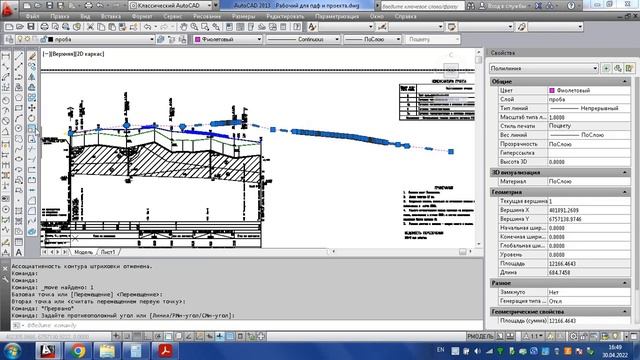Click Workspace Switching gear in status bar

(573, 336)
